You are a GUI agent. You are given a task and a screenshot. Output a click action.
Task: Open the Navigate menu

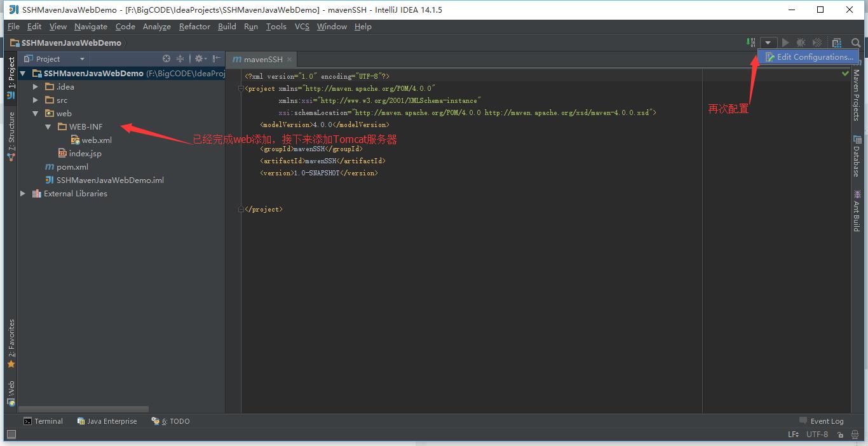tap(91, 27)
